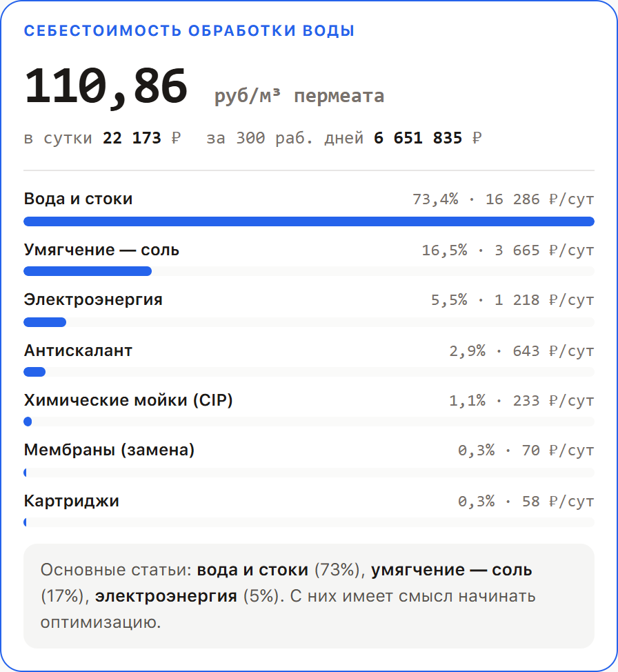Select the 'Химические мойки (CIP)' label
The image size is (618, 672).
128,400
